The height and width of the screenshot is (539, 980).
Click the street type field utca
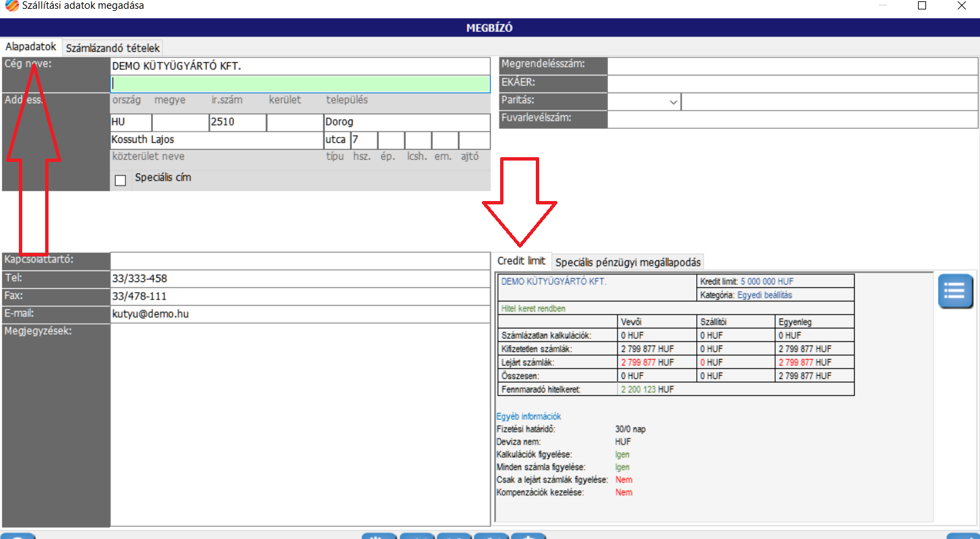tap(336, 140)
